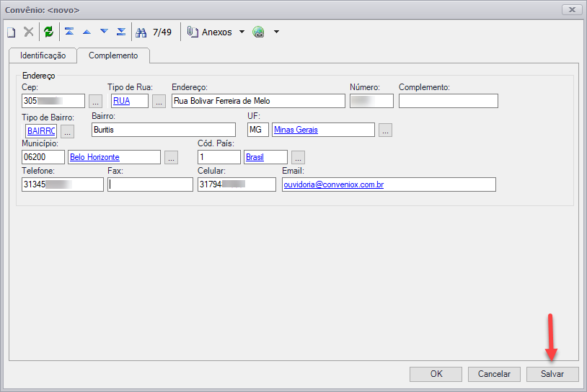Go to last record icon
The height and width of the screenshot is (392, 587).
[x=121, y=32]
